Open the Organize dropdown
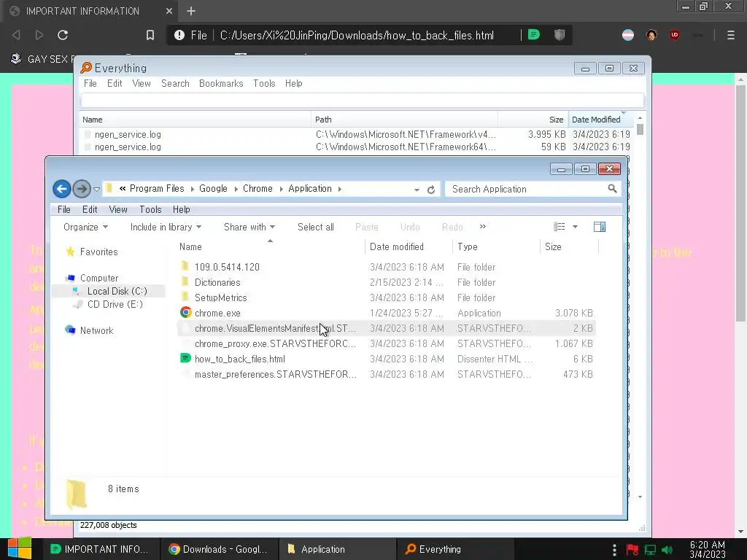Image resolution: width=747 pixels, height=560 pixels. [86, 227]
